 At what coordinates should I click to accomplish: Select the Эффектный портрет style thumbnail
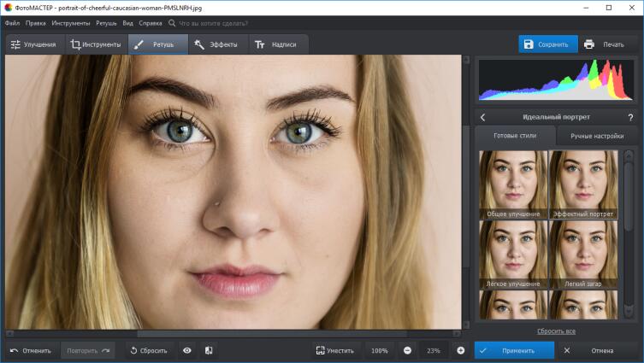[x=583, y=183]
